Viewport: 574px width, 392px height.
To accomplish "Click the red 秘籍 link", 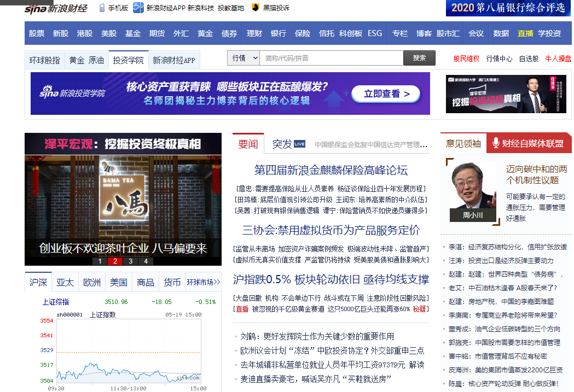I will (419, 309).
